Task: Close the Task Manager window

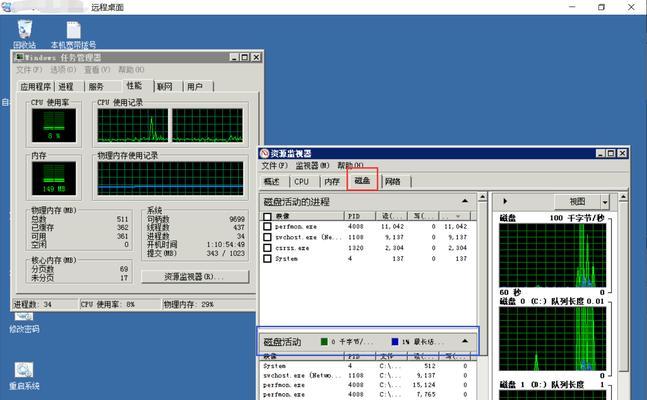Action: (x=256, y=57)
